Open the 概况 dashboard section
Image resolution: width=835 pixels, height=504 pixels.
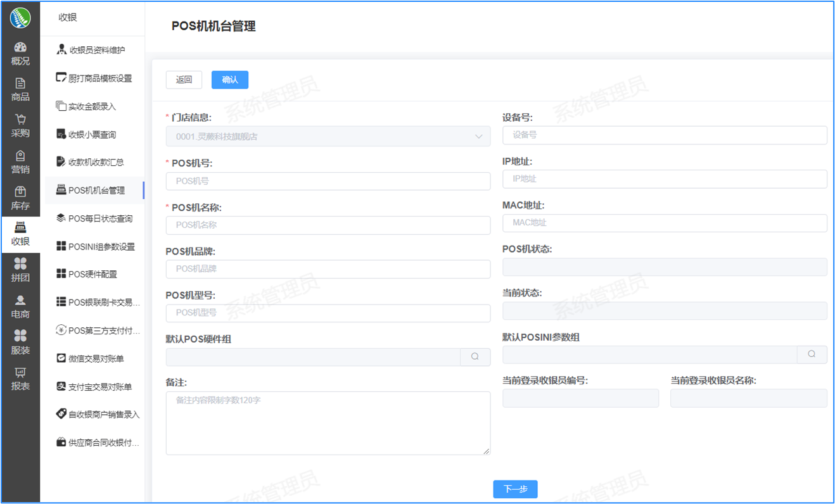(20, 54)
